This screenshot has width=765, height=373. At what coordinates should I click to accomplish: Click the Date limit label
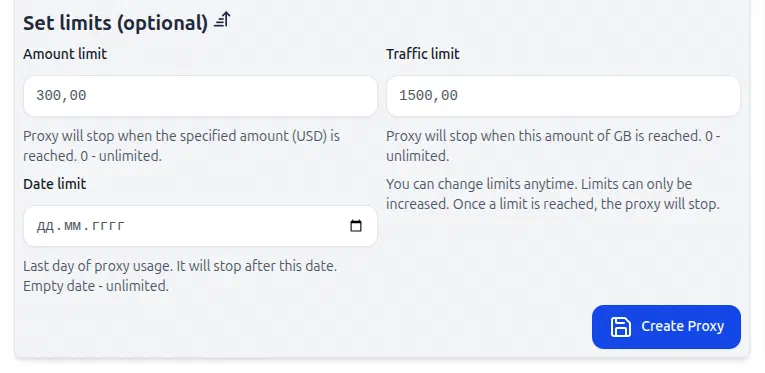pyautogui.click(x=55, y=184)
